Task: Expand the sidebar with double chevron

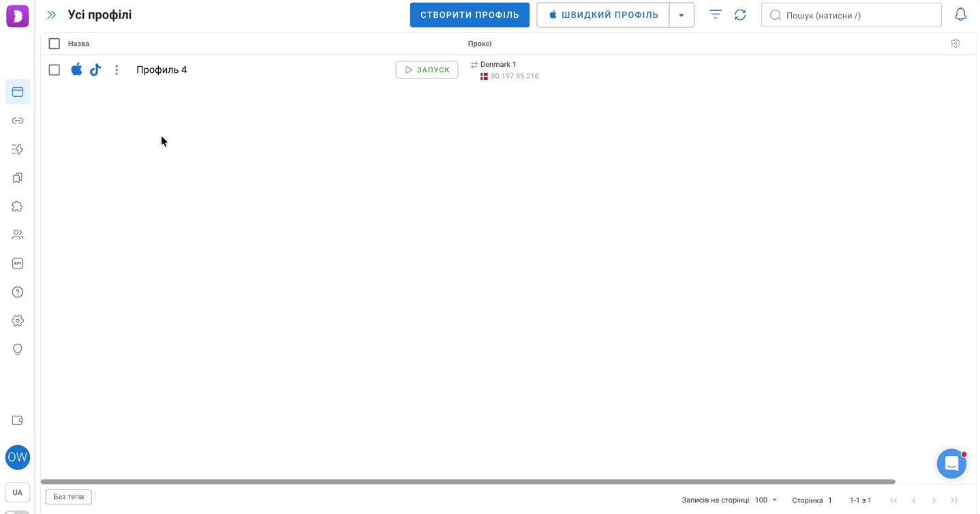Action: (x=51, y=15)
